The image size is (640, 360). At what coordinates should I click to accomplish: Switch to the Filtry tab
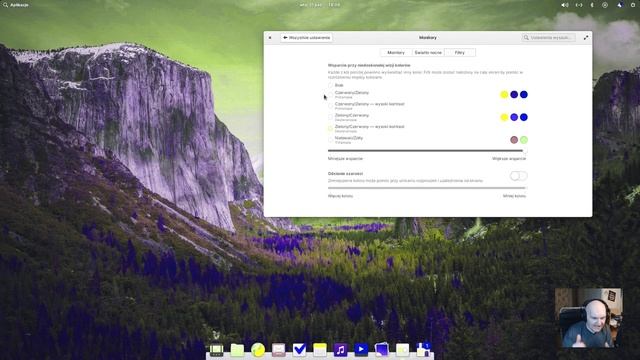coord(460,53)
